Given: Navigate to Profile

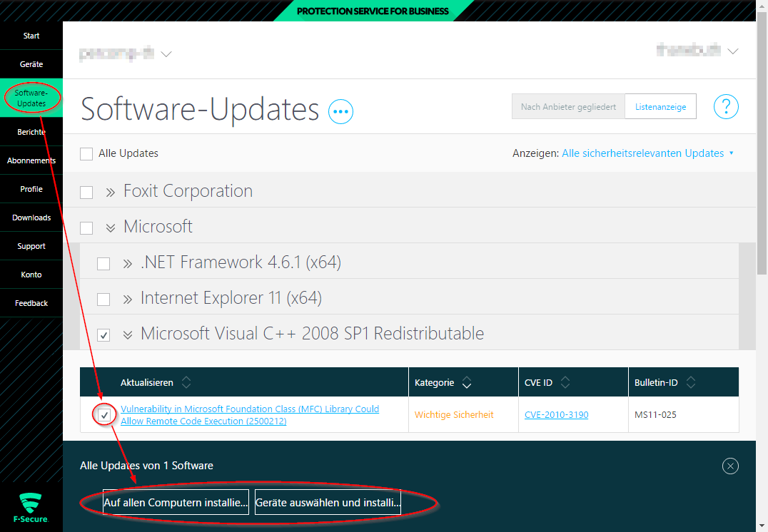Looking at the screenshot, I should [31, 189].
